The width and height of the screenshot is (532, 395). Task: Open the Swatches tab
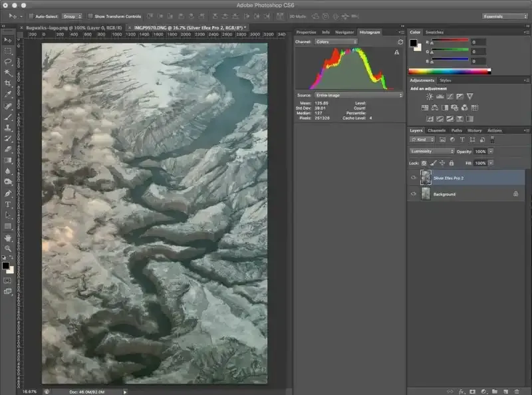click(434, 32)
